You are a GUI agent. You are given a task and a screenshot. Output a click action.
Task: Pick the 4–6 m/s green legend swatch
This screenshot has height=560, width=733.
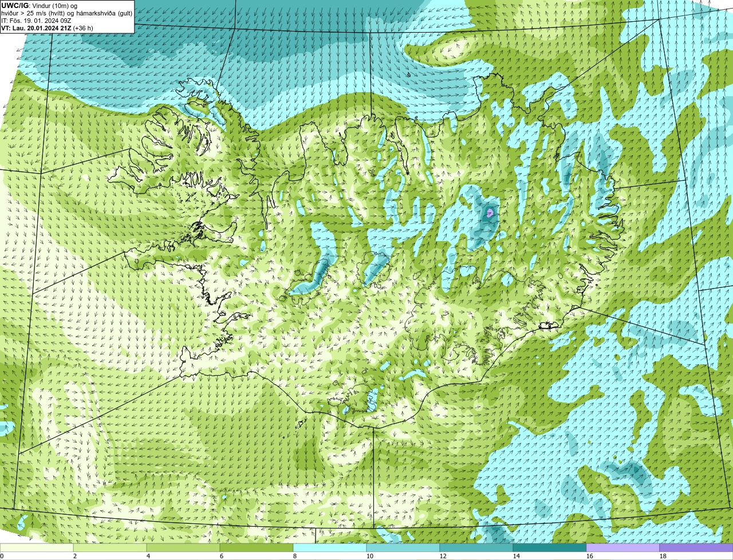point(183,547)
